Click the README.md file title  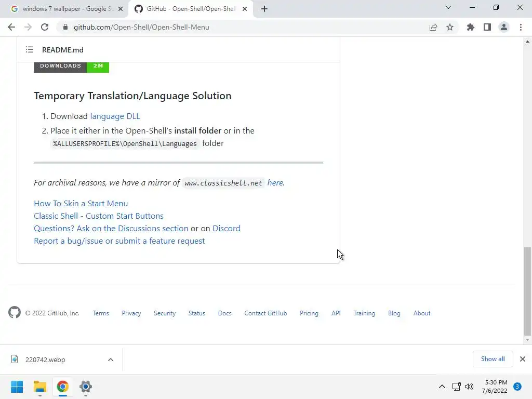click(63, 50)
